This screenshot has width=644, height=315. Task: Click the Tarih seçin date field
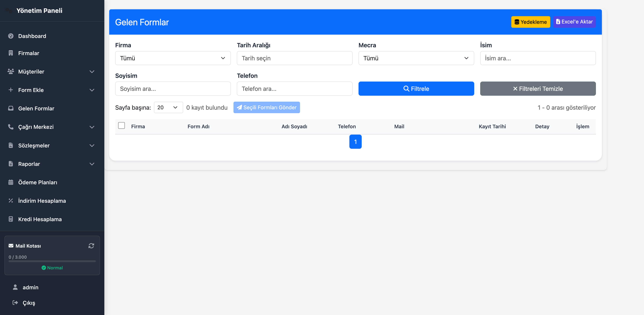pos(294,58)
